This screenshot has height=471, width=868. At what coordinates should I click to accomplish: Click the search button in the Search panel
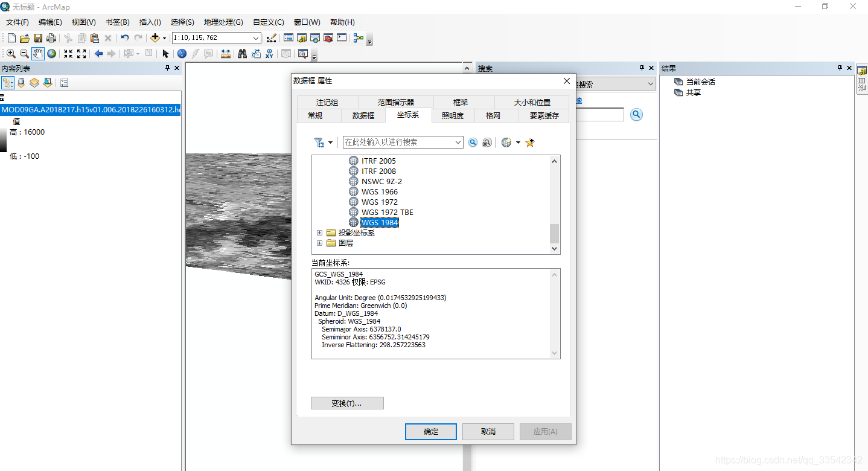636,115
